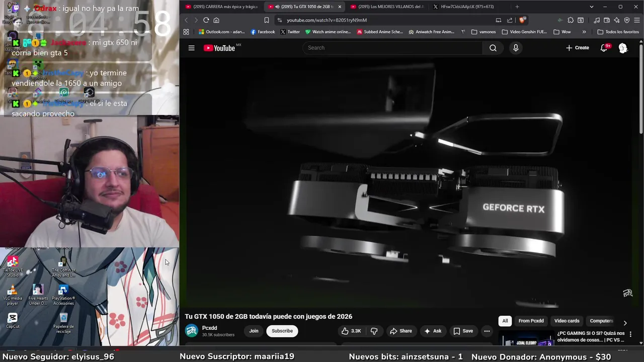
Task: Expand the tab search dropdown arrow
Action: [x=592, y=7]
